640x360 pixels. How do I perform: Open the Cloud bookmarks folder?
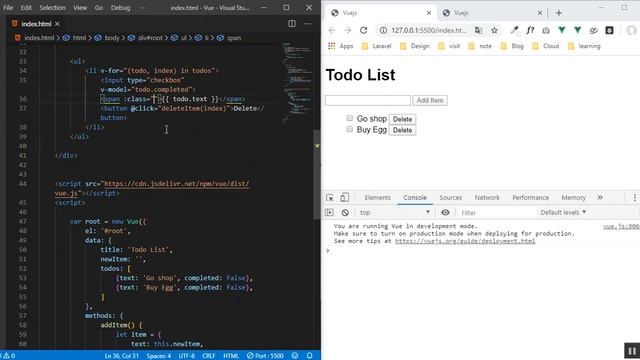tap(545, 46)
